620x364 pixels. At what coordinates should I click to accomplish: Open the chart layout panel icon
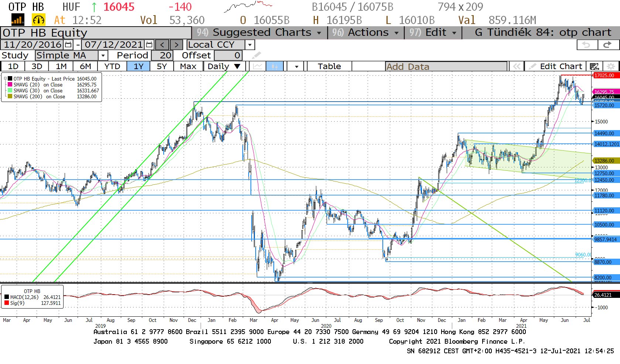tap(594, 67)
